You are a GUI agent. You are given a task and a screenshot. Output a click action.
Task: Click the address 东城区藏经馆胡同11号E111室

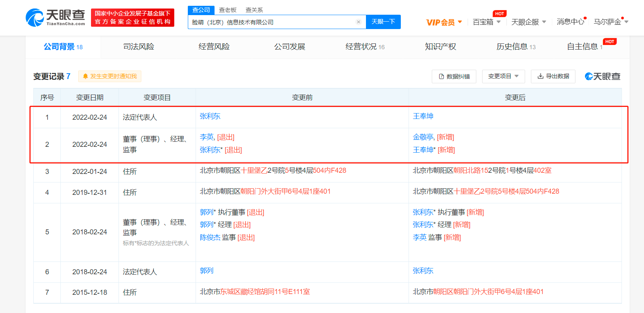click(265, 292)
